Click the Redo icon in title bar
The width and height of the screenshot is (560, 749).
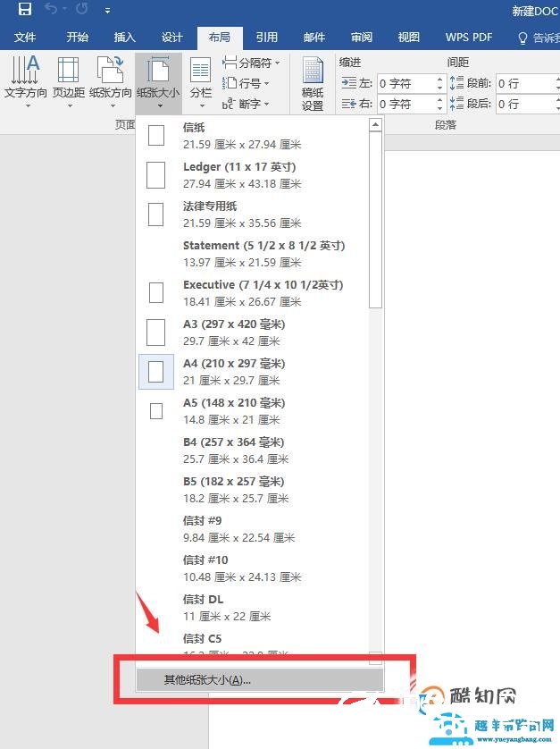point(81,9)
